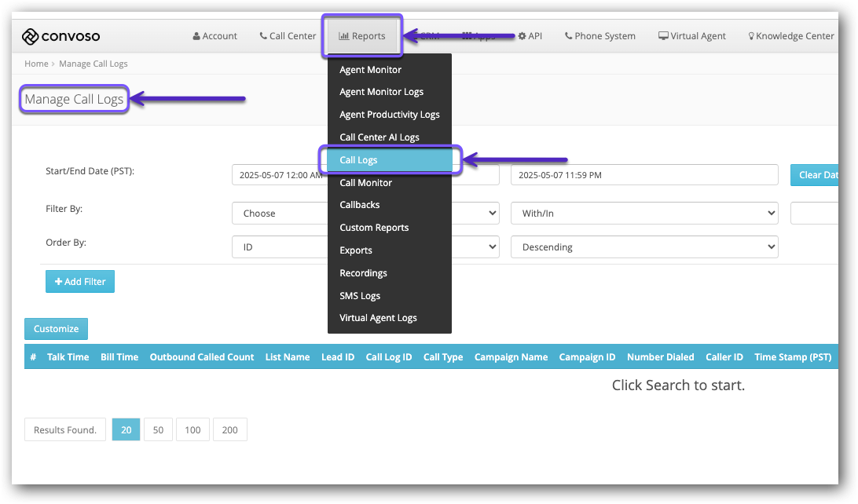Show 100 results per page
858x504 pixels.
pyautogui.click(x=192, y=429)
